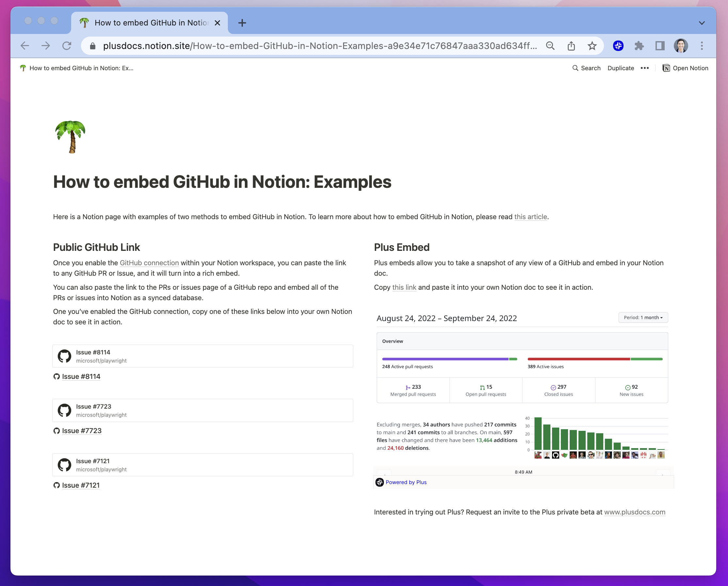Close the How to embed GitHub tab
Viewport: 728px width, 586px height.
click(217, 23)
